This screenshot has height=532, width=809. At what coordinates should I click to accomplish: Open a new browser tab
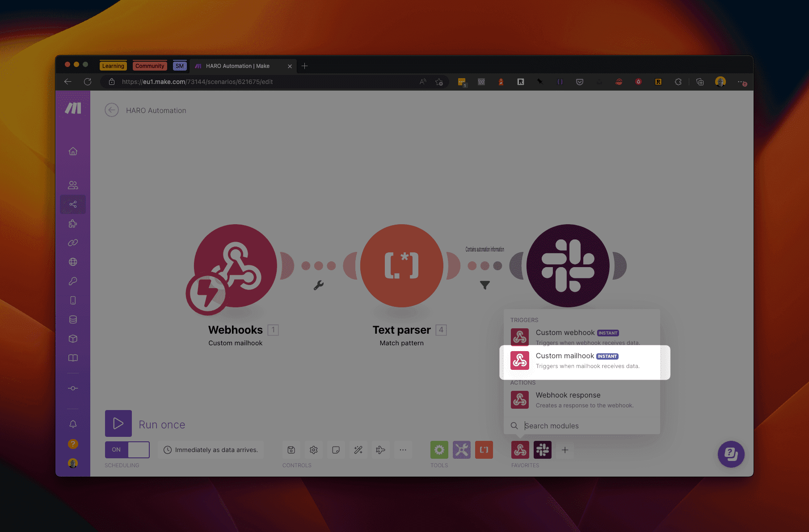click(x=304, y=66)
